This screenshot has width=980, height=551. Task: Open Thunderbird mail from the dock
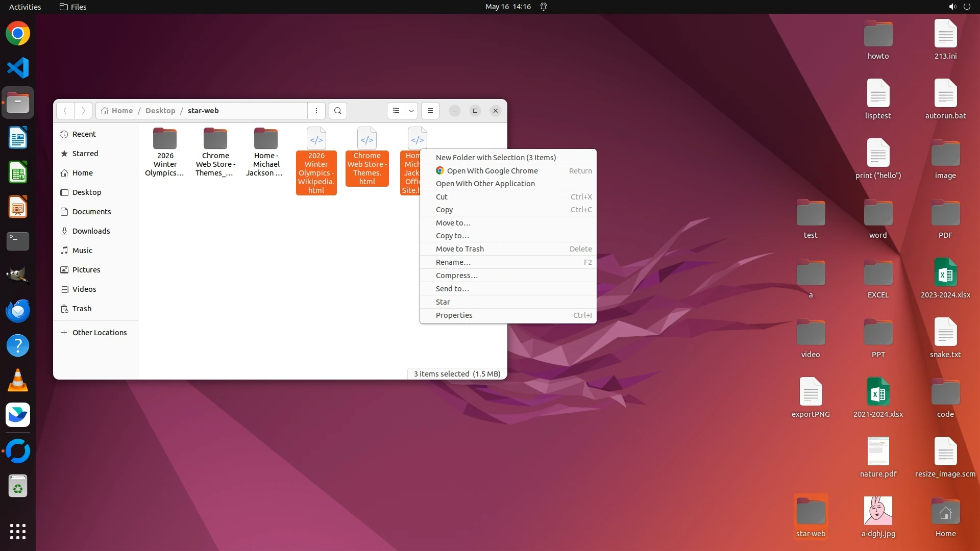(18, 311)
